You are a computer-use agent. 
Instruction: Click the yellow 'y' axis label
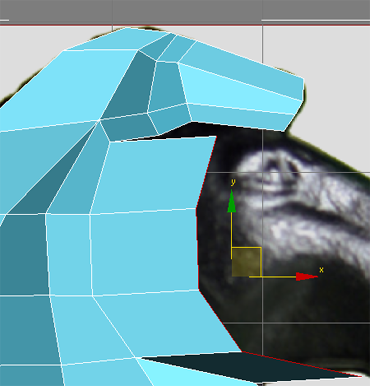233,182
